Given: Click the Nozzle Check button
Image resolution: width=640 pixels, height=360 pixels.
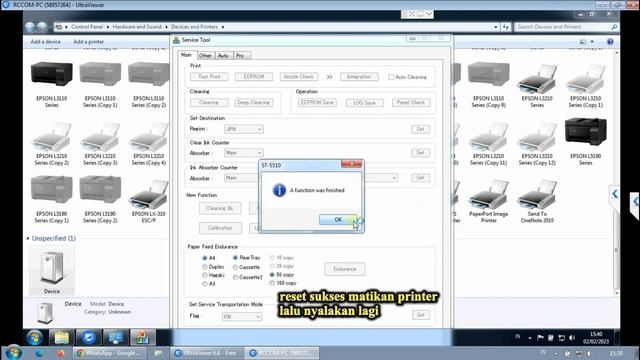Looking at the screenshot, I should [x=299, y=77].
